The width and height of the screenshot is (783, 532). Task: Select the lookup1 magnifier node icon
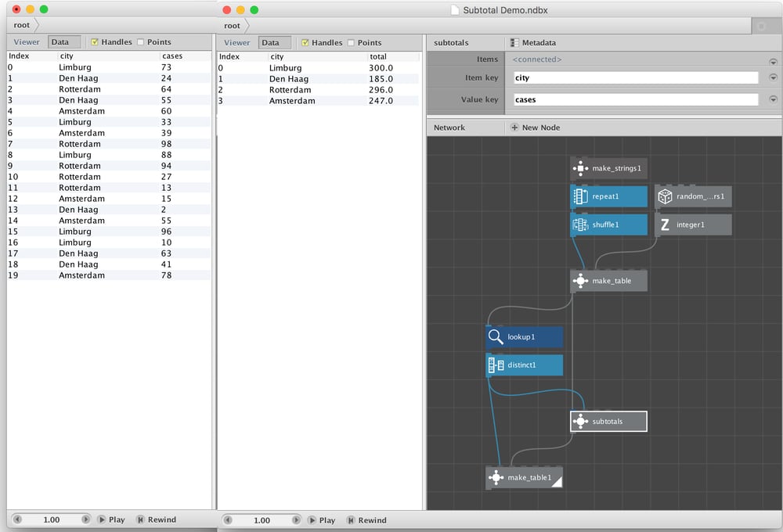tap(496, 337)
